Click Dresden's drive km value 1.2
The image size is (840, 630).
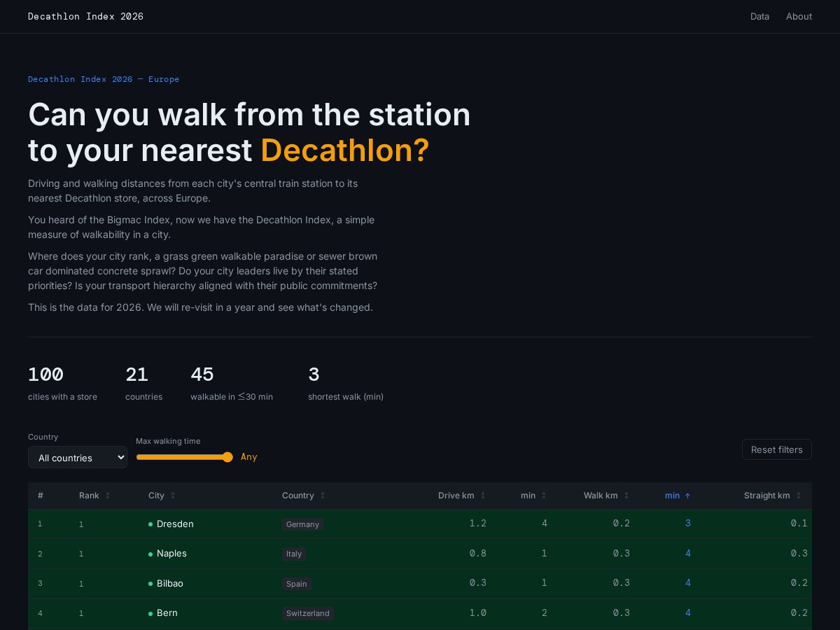[477, 523]
